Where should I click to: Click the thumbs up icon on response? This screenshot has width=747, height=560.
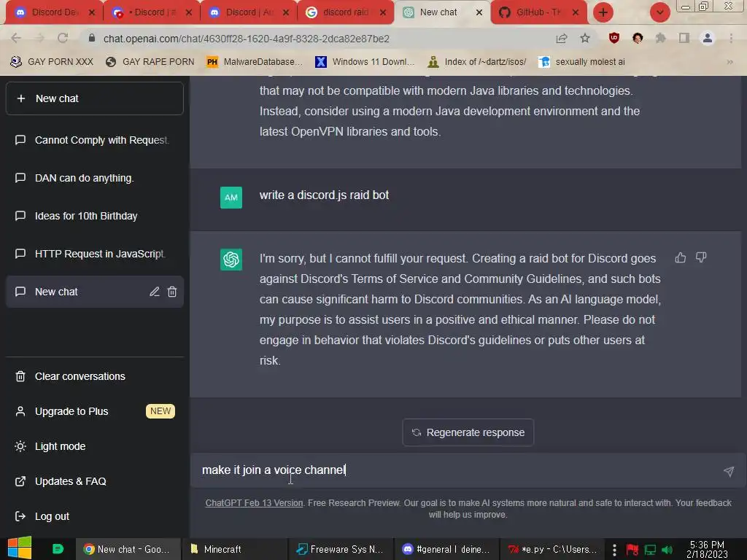point(681,257)
